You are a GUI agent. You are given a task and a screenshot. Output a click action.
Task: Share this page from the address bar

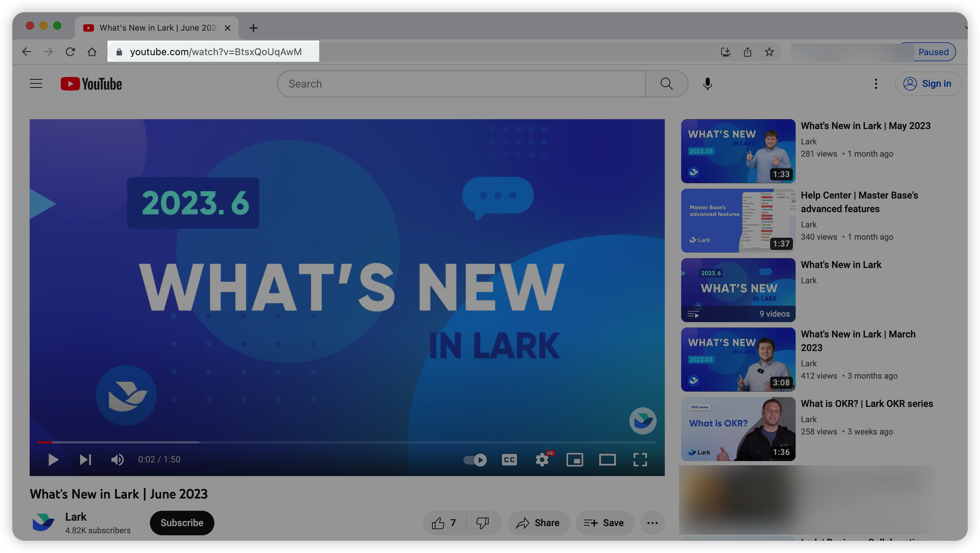[747, 52]
